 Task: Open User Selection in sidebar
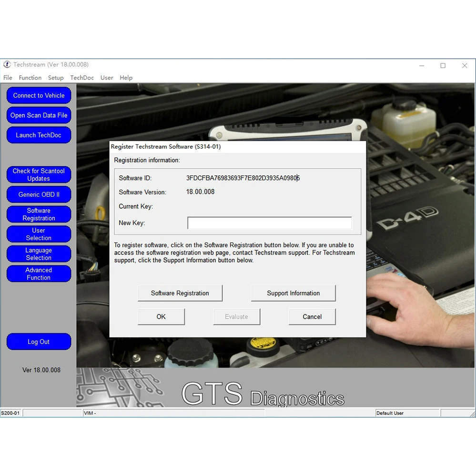39,234
